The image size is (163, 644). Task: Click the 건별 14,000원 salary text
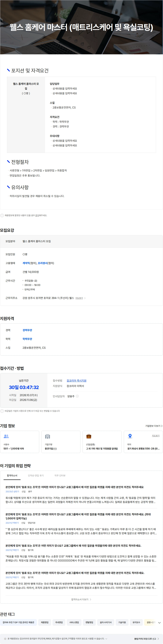pyautogui.click(x=31, y=272)
